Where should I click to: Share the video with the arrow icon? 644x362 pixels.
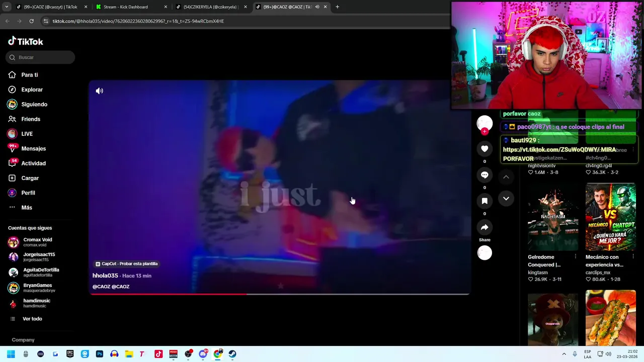click(485, 227)
